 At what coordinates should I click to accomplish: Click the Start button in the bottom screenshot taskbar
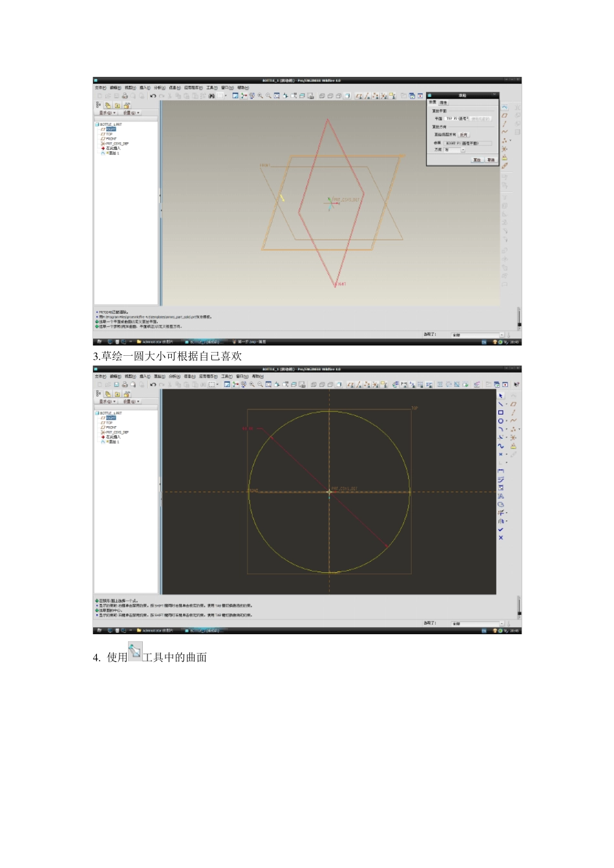(x=99, y=630)
